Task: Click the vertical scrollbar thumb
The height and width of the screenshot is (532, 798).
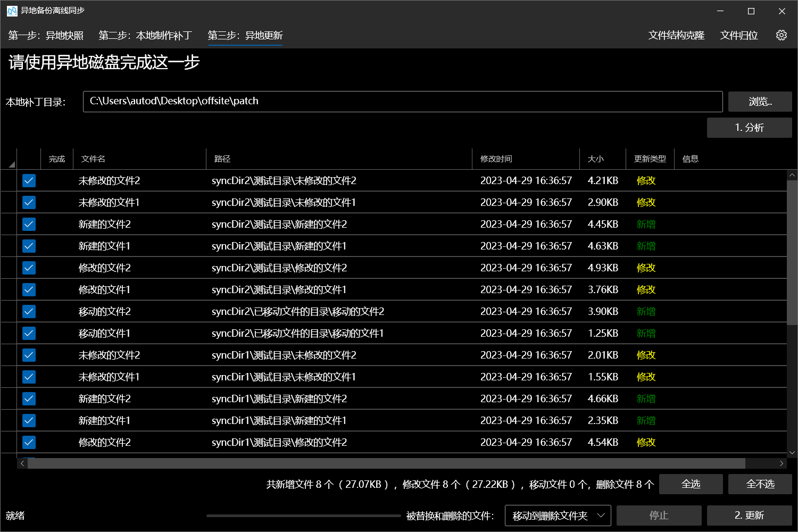Action: click(792, 253)
